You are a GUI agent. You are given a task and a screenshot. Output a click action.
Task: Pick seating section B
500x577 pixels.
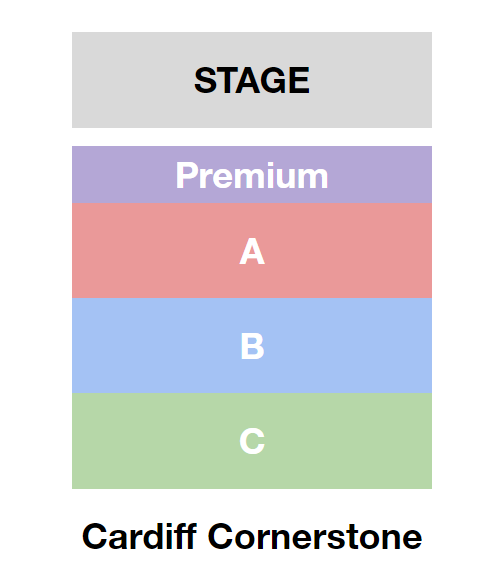click(252, 346)
